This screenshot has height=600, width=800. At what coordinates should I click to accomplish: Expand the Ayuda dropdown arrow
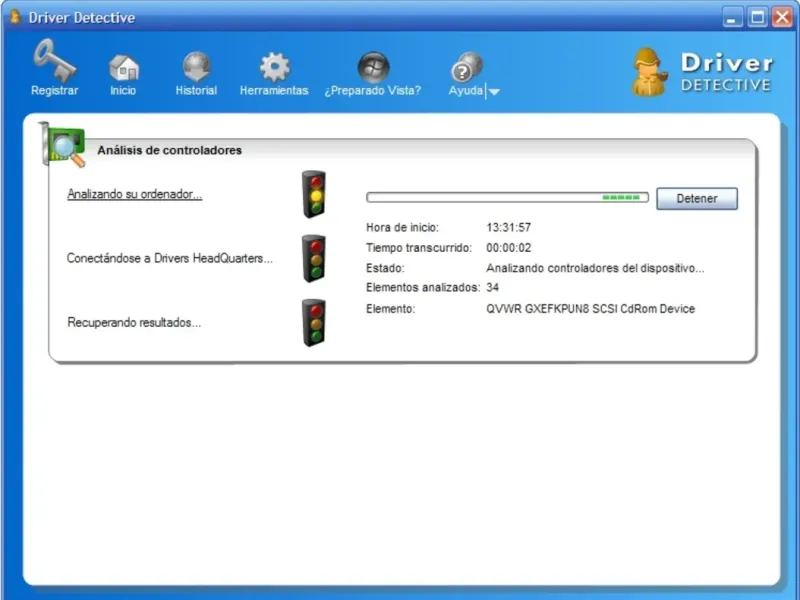494,91
